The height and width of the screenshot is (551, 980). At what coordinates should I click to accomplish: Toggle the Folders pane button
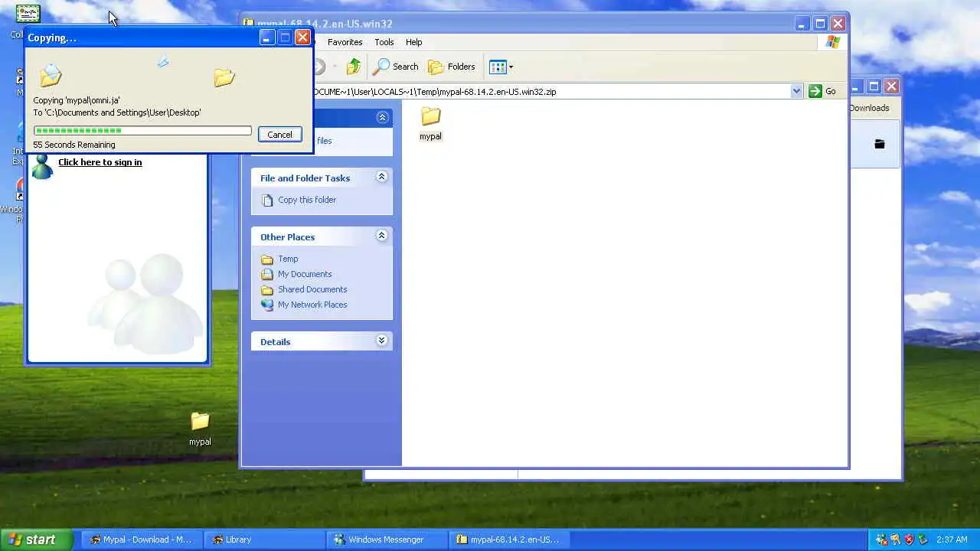pos(452,67)
